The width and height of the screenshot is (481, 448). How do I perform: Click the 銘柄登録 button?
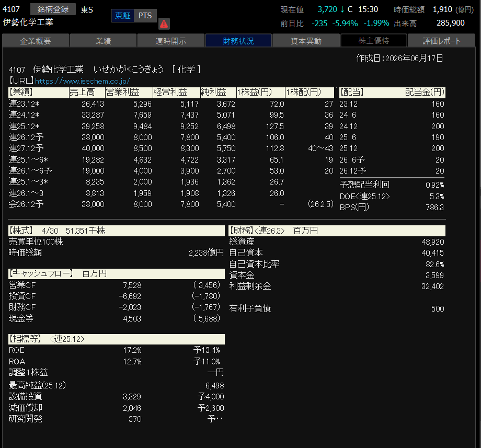point(53,9)
